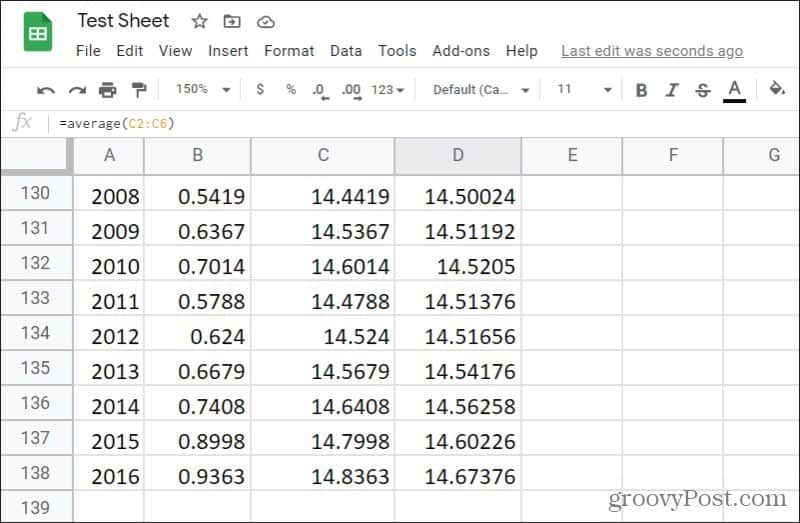The width and height of the screenshot is (800, 523).
Task: Click the move to folder icon
Action: coord(232,21)
